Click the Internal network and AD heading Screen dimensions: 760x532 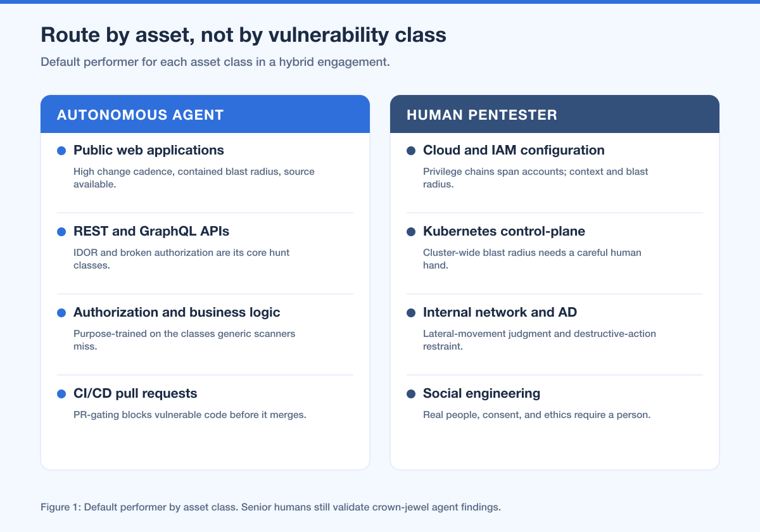(x=500, y=312)
